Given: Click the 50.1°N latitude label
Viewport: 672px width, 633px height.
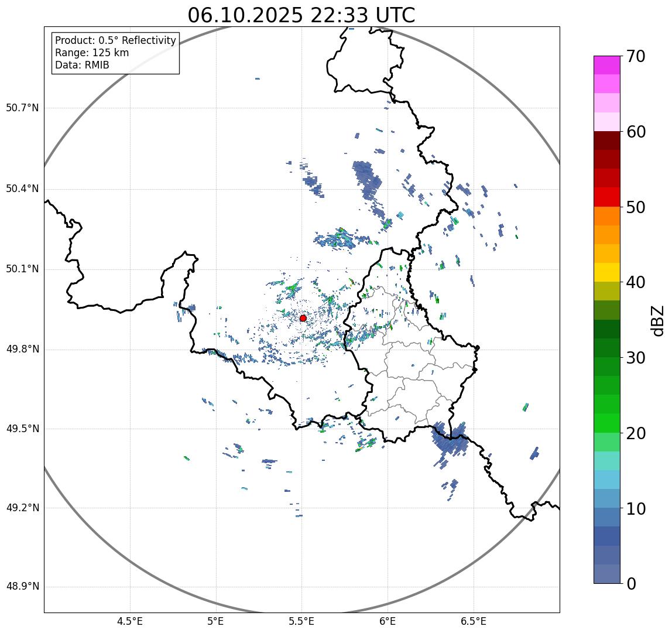Looking at the screenshot, I should click(22, 269).
